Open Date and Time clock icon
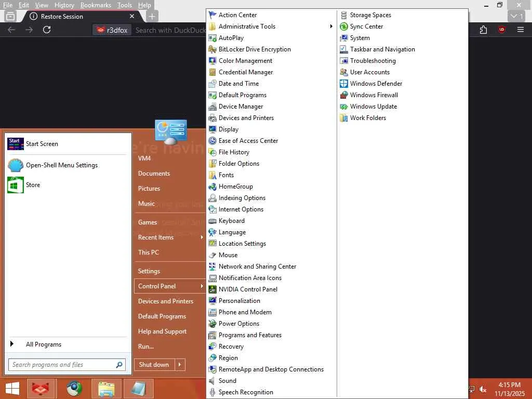The width and height of the screenshot is (532, 399). [212, 84]
